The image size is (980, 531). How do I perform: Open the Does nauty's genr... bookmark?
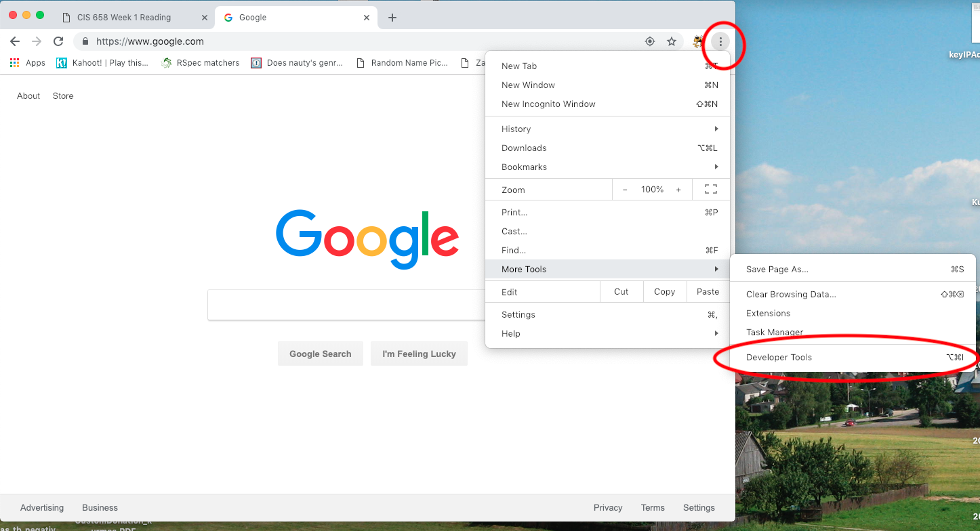(297, 63)
